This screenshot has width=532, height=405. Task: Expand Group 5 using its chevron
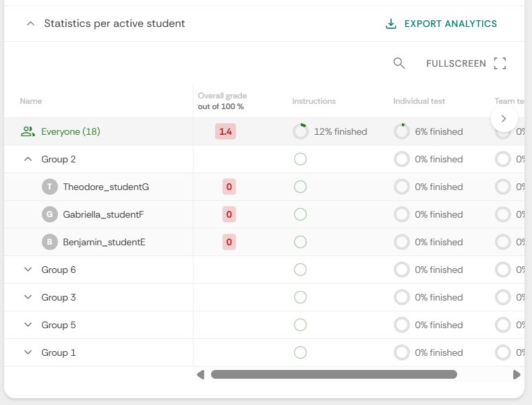point(28,325)
